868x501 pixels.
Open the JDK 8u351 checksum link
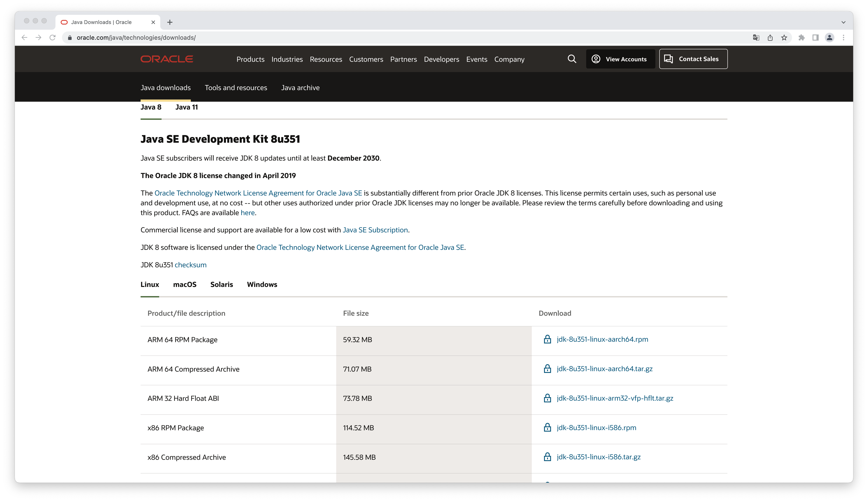tap(190, 265)
